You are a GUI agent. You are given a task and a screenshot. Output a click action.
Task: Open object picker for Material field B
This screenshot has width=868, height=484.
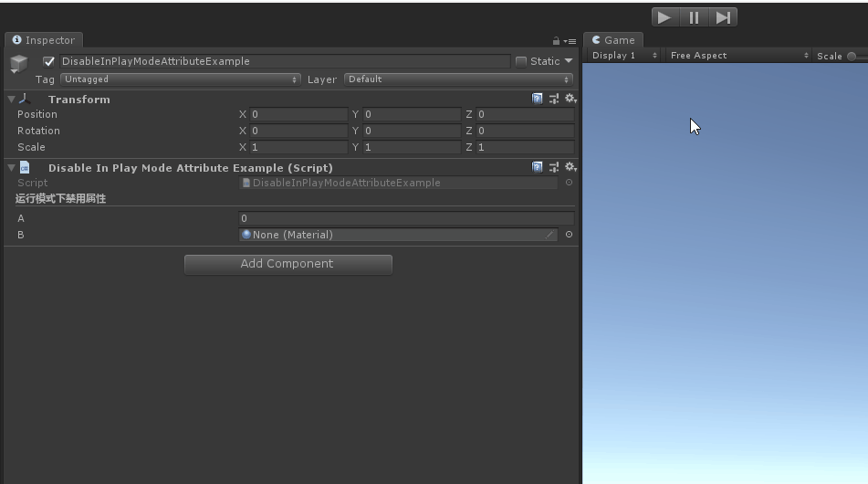point(569,235)
